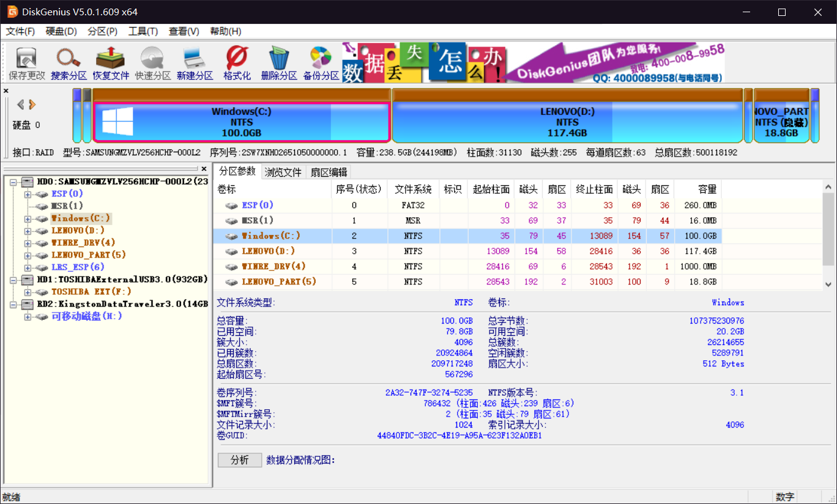This screenshot has height=504, width=837.
Task: Open the 工具(T) menu
Action: point(143,31)
